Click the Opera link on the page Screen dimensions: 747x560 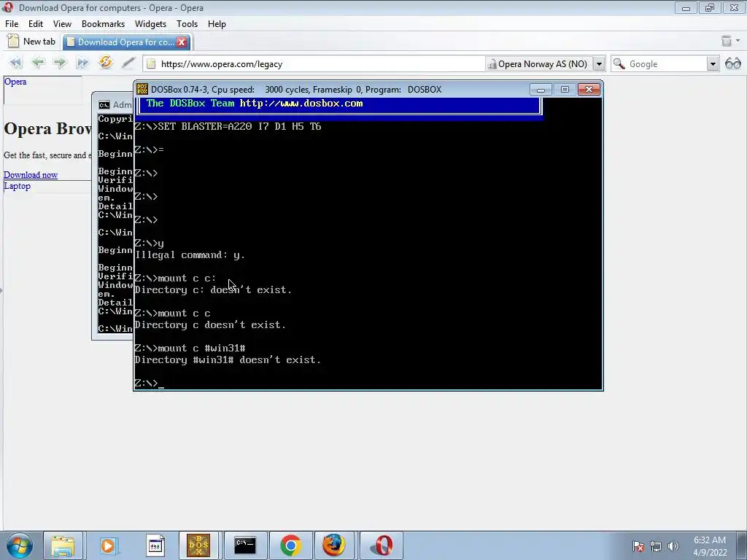(15, 82)
